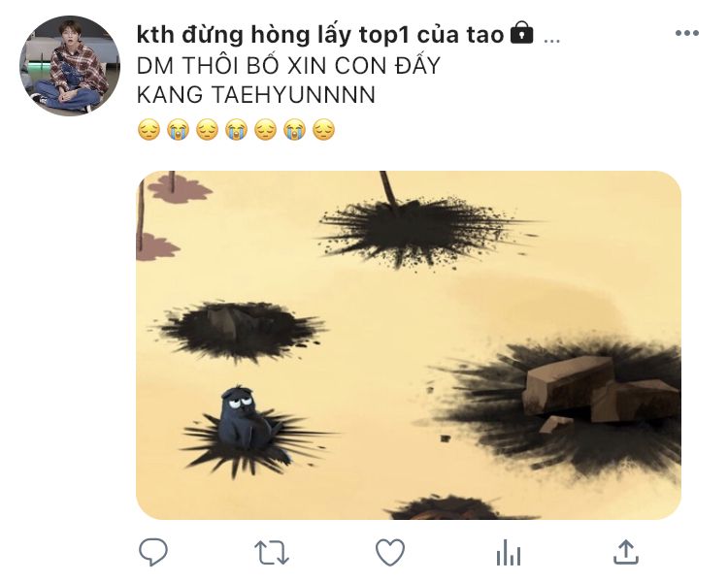The width and height of the screenshot is (728, 583).
Task: Share the tweet via upload arrow icon
Action: point(626,552)
